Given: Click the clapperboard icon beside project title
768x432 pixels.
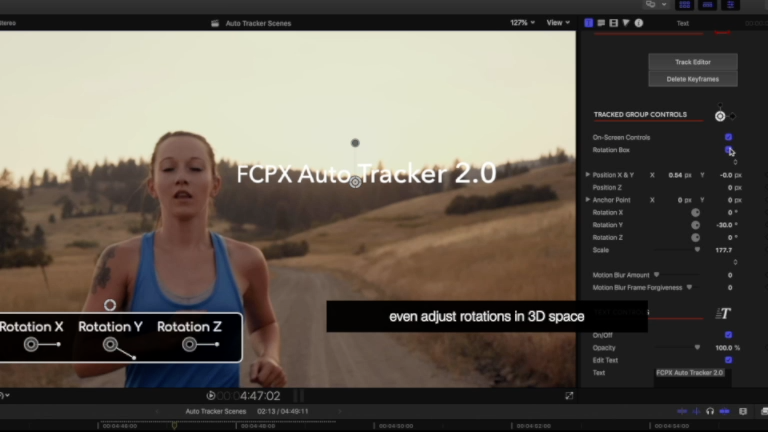Looking at the screenshot, I should pyautogui.click(x=215, y=23).
